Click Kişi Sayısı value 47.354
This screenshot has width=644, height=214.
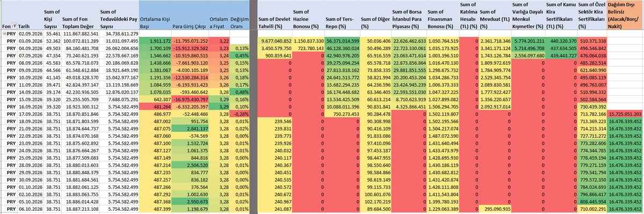52,55
